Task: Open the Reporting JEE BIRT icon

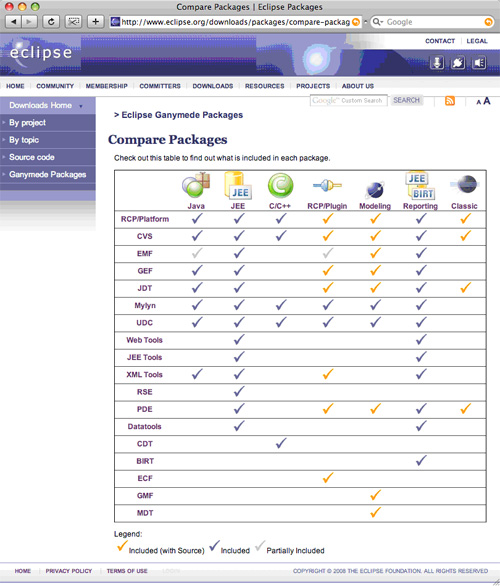Action: coord(420,185)
